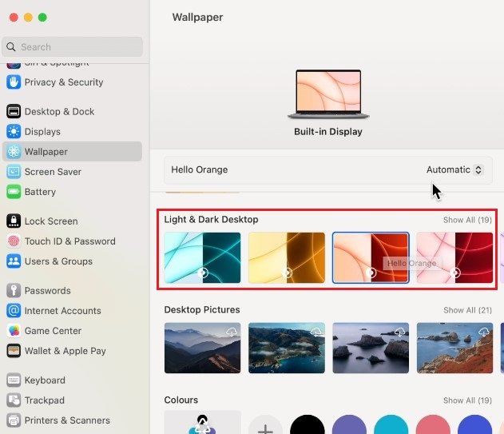Show all 21 Desktop Pictures
Image resolution: width=504 pixels, height=434 pixels.
pos(467,310)
